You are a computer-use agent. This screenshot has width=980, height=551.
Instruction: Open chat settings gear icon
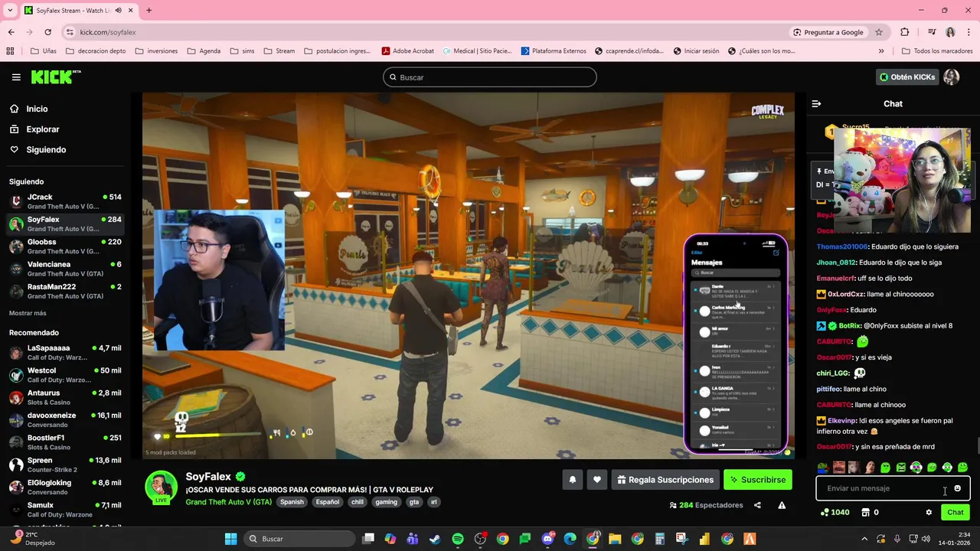pyautogui.click(x=929, y=513)
